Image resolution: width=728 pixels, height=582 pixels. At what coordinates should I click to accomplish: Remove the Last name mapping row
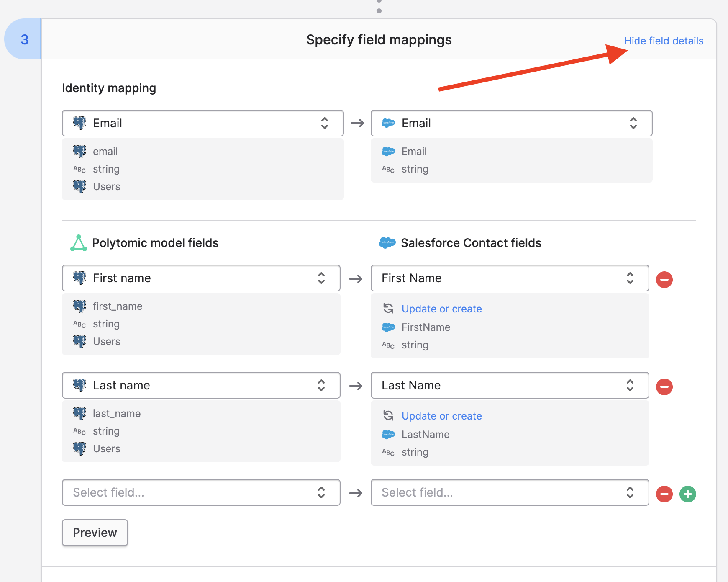click(x=664, y=386)
